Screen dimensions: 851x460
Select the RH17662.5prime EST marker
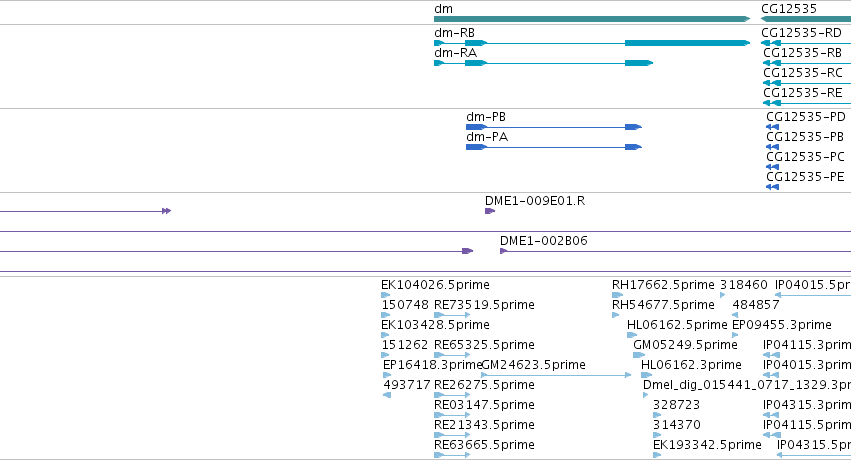[x=617, y=295]
